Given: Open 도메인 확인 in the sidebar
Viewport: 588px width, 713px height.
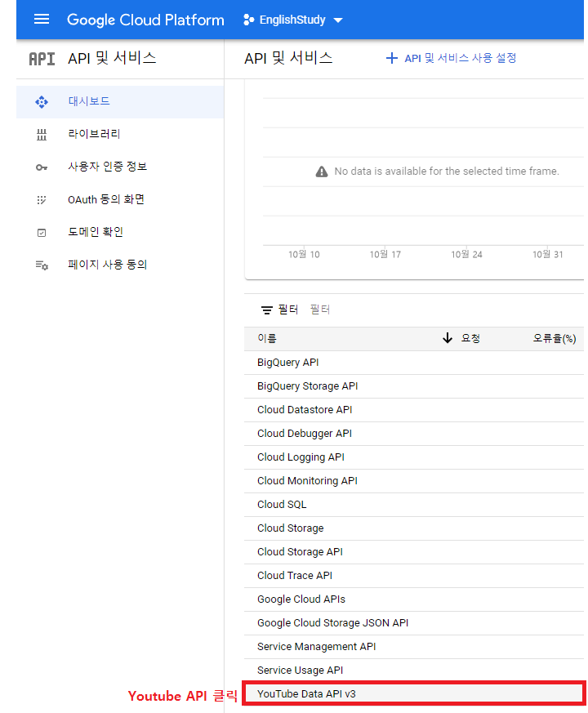Looking at the screenshot, I should click(x=120, y=233).
